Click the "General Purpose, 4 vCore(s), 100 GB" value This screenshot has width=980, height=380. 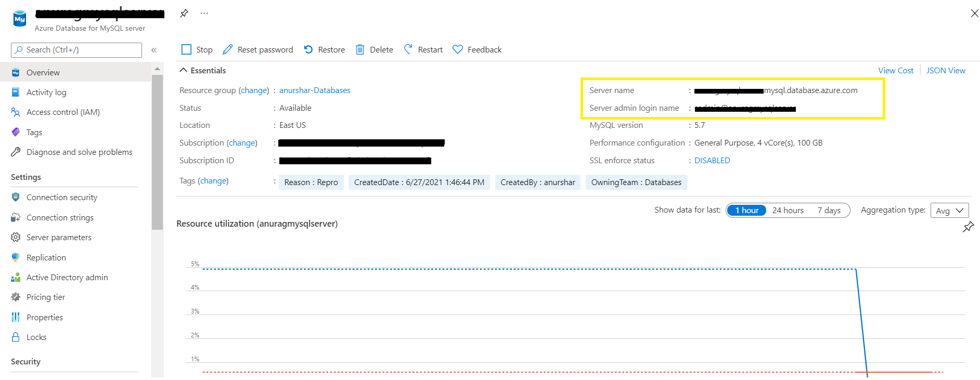[758, 142]
